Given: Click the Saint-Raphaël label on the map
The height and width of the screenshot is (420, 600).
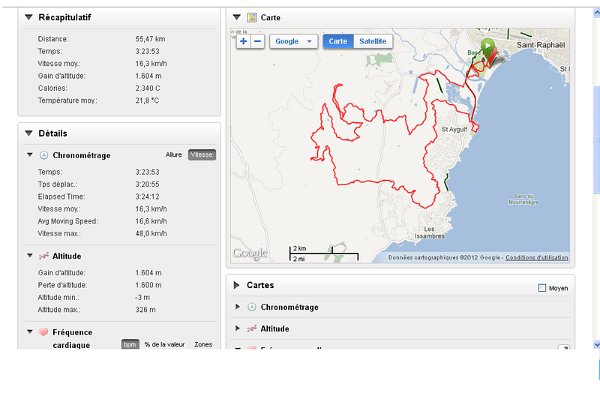Looking at the screenshot, I should tap(541, 45).
